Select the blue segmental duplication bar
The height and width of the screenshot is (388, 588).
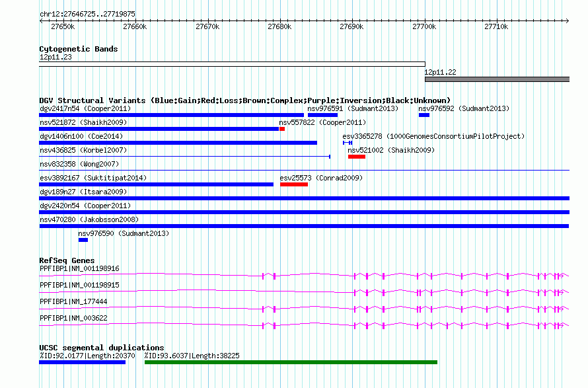coord(82,362)
